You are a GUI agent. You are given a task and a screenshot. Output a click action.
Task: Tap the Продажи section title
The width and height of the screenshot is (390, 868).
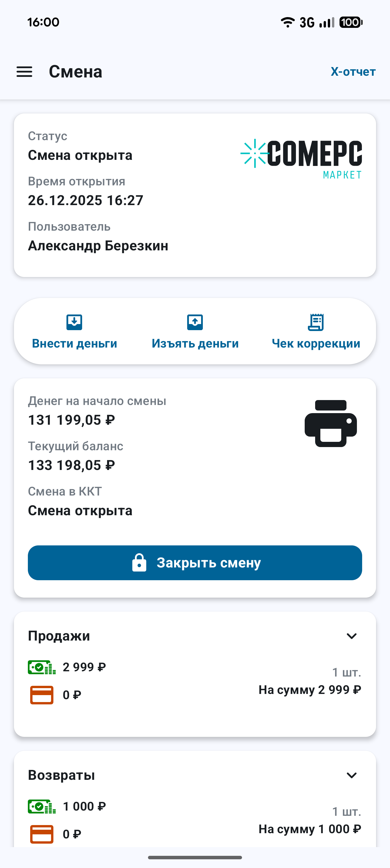pos(59,636)
